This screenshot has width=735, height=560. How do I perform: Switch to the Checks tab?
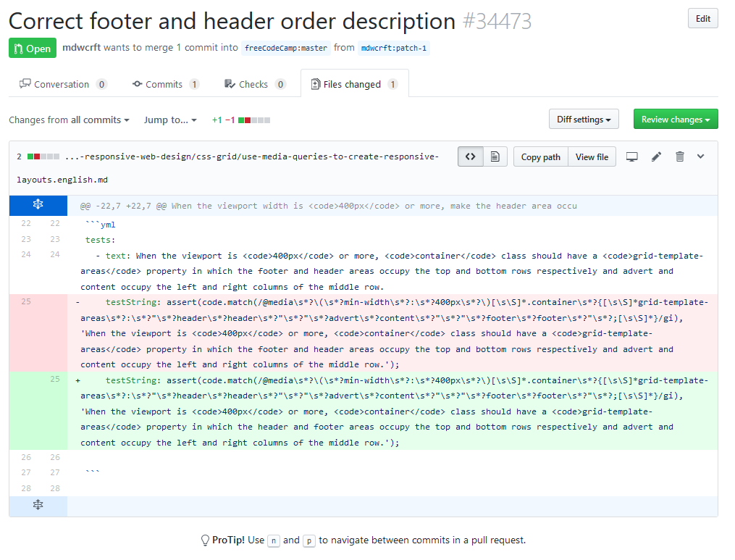(255, 84)
